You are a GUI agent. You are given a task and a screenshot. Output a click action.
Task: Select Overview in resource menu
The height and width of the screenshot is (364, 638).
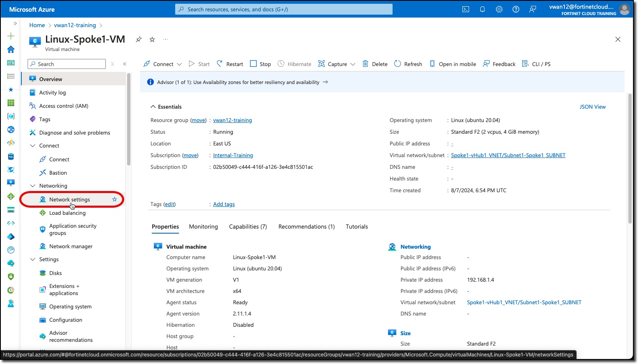(x=74, y=79)
